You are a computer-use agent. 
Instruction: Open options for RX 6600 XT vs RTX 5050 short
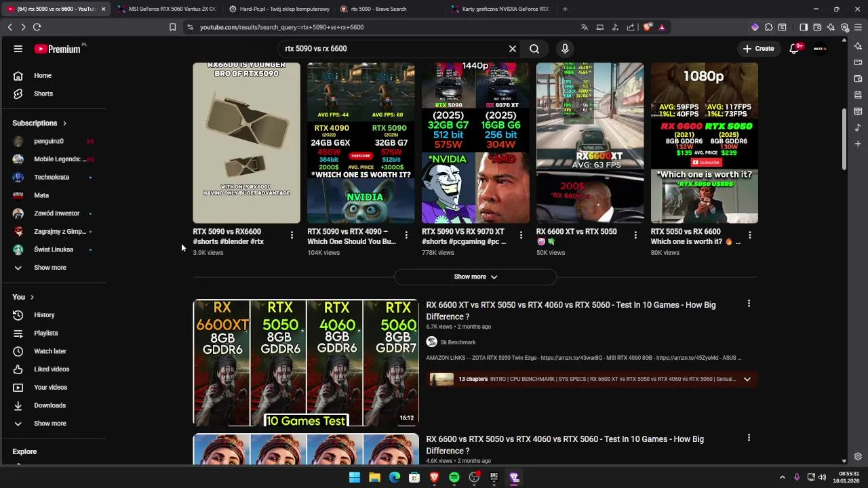[x=635, y=235]
